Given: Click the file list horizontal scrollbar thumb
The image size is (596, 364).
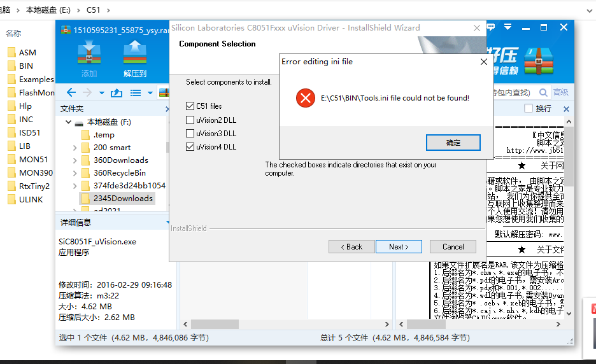Looking at the screenshot, I should 215,324.
